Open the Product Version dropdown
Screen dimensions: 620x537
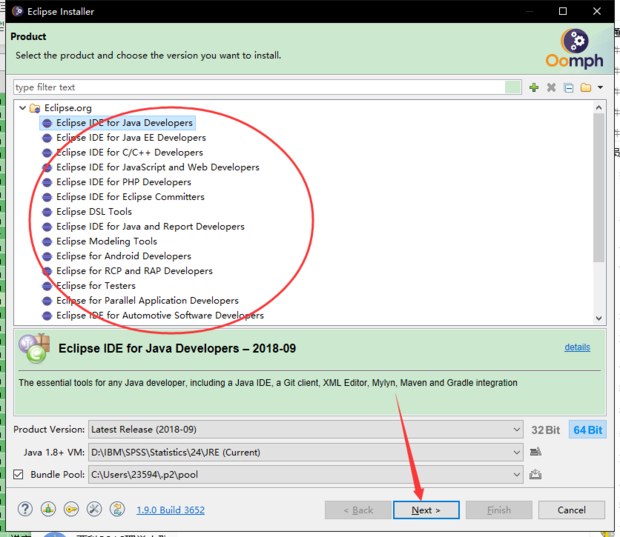coord(305,430)
